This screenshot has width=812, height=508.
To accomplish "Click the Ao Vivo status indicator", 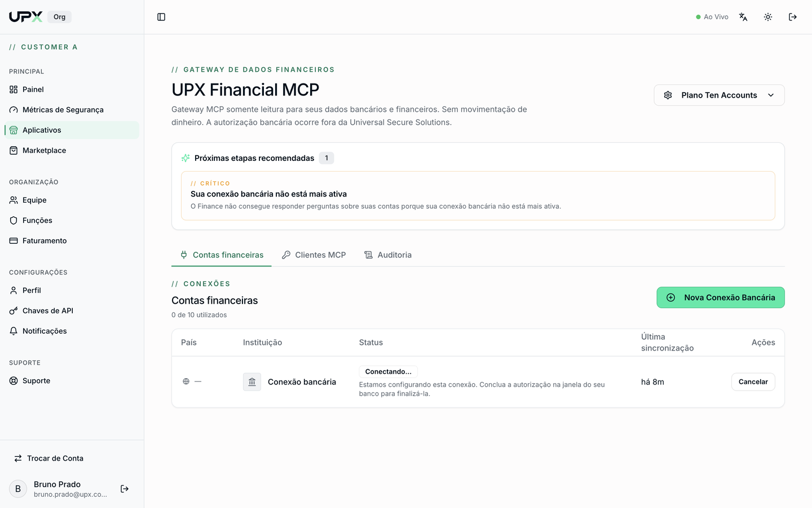I will pos(712,17).
